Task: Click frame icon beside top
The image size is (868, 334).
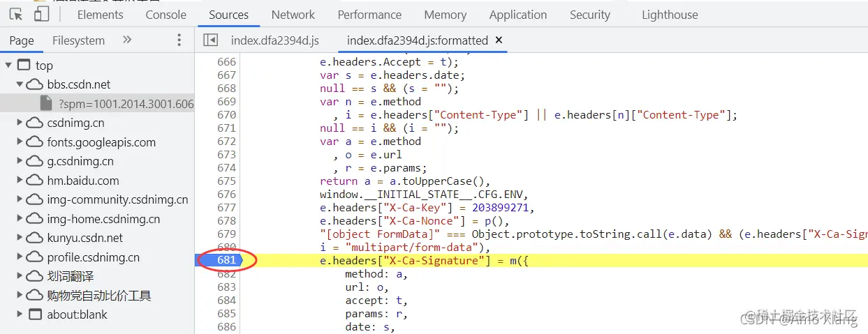Action: click(23, 66)
